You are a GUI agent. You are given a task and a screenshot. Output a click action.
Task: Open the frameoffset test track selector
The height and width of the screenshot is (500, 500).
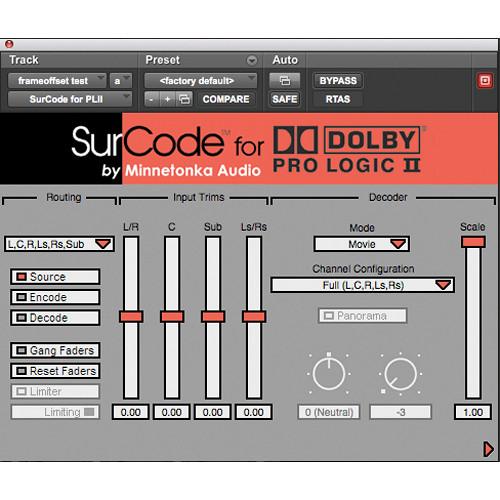57,81
